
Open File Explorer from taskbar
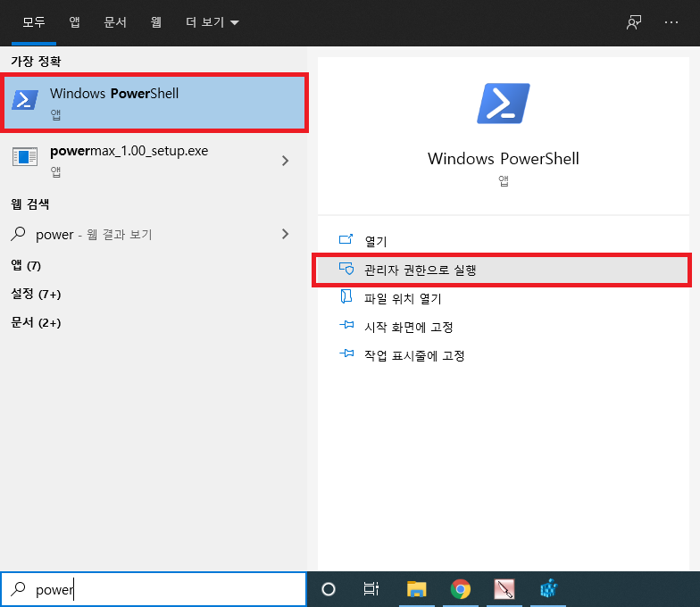pos(417,589)
